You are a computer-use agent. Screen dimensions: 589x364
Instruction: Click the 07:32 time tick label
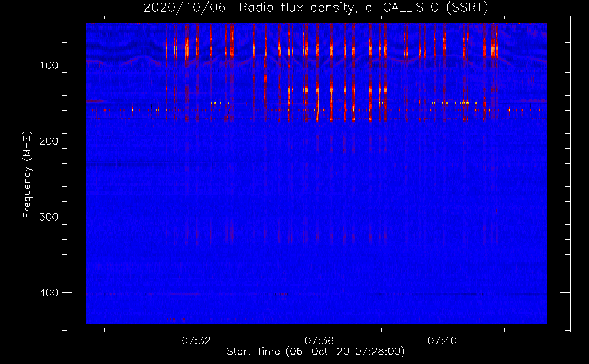point(197,341)
